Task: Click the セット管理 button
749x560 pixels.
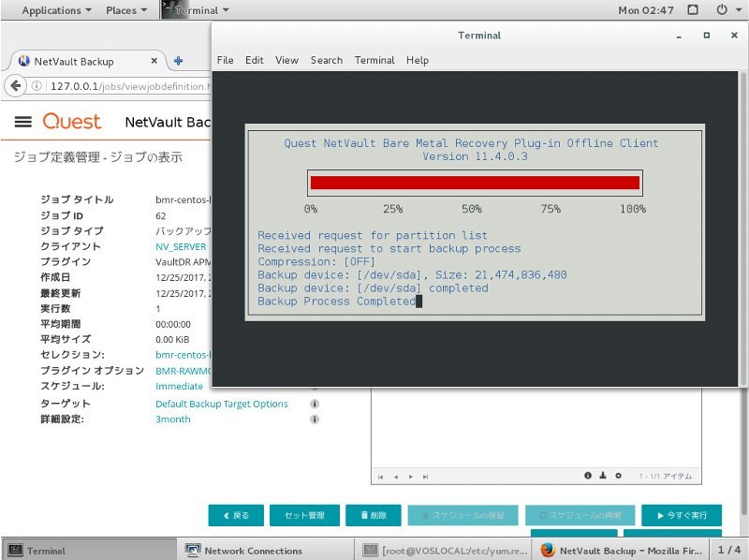Action: 305,515
